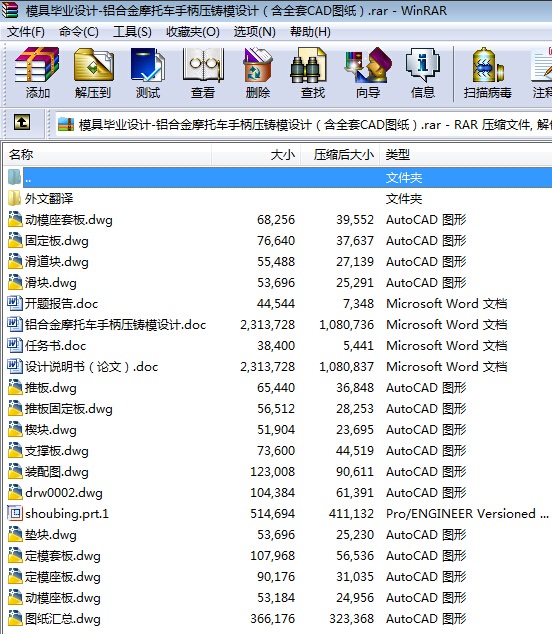The width and height of the screenshot is (552, 634).
Task: Sort by the 类型 column header
Action: [x=466, y=154]
